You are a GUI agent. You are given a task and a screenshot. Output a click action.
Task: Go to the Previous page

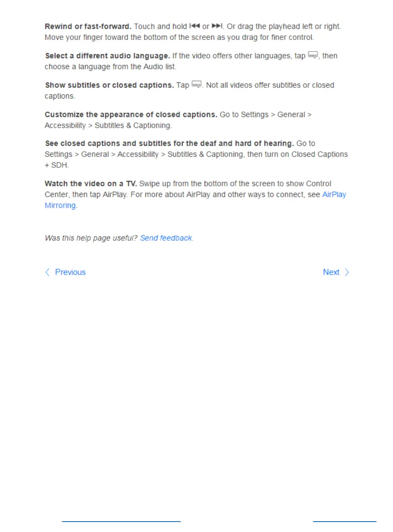[70, 272]
